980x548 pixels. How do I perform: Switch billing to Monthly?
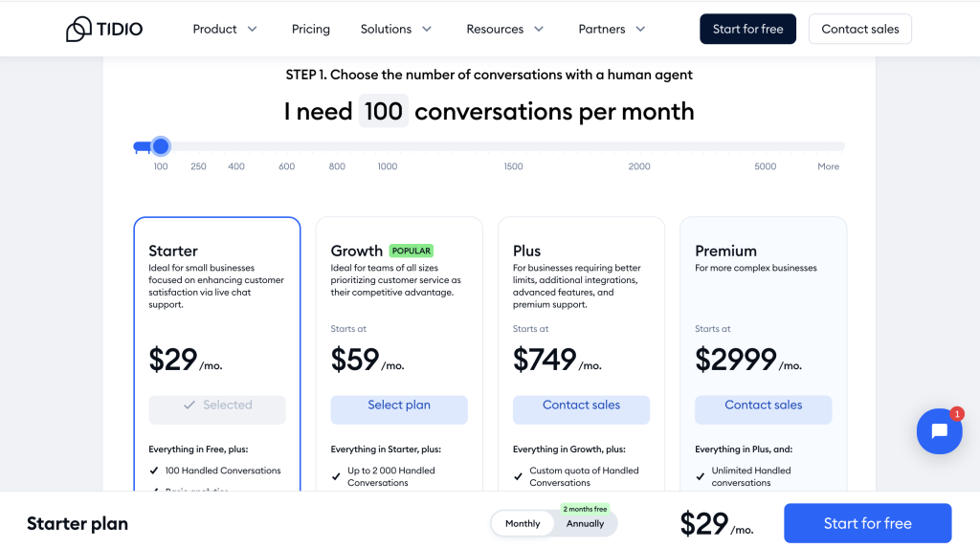[523, 524]
